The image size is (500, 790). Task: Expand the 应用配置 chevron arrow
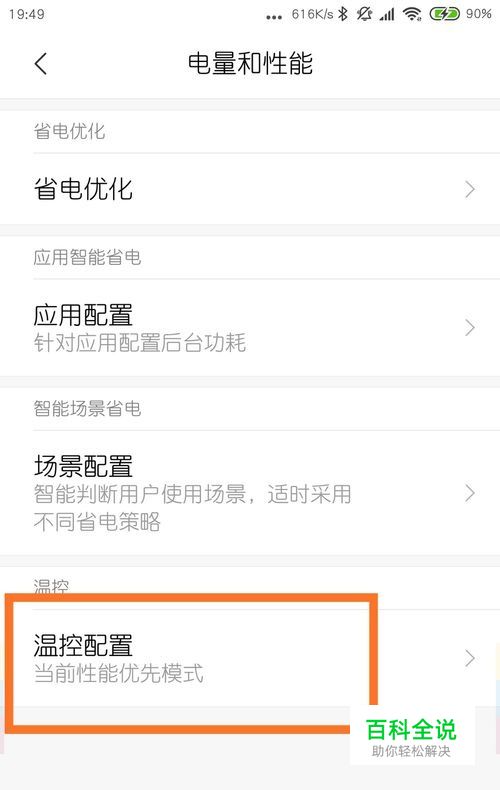[x=470, y=327]
